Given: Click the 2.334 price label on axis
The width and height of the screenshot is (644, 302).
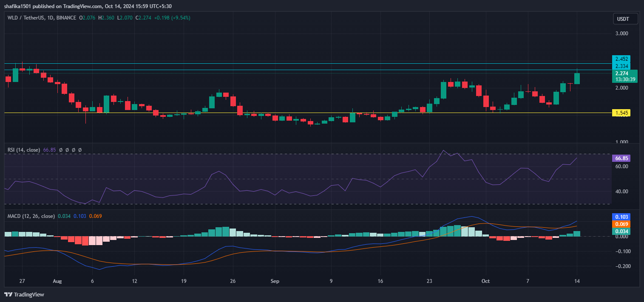Looking at the screenshot, I should click(621, 66).
